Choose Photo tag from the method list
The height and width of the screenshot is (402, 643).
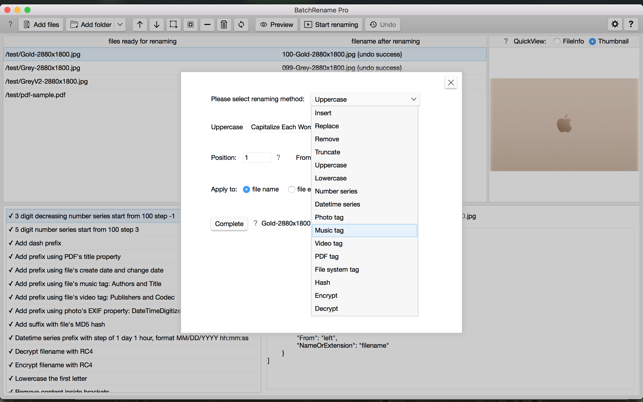click(365, 217)
